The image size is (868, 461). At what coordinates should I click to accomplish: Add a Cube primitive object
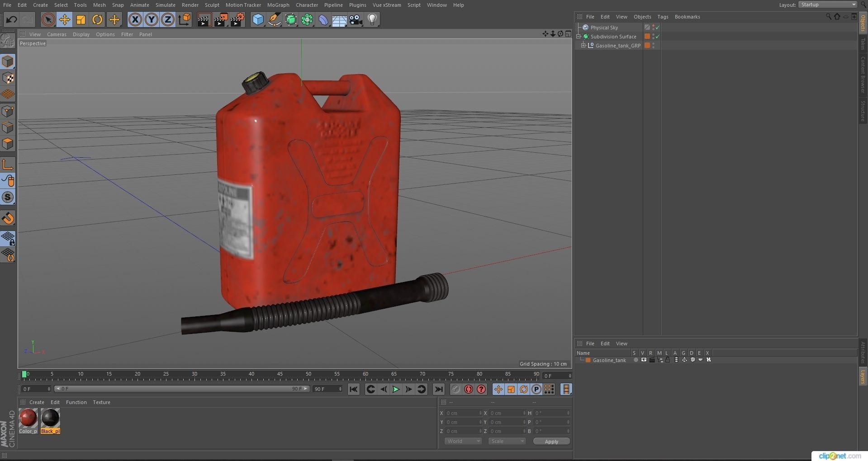pyautogui.click(x=258, y=19)
